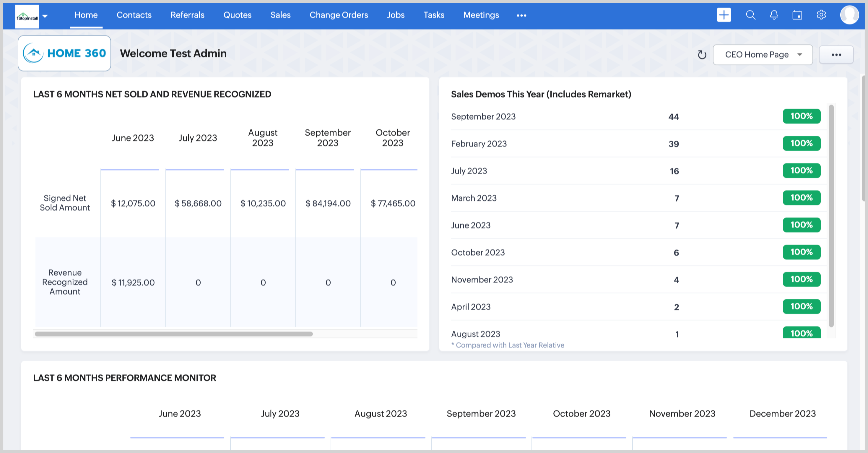Expand the more modules ellipsis in the nav bar
Screen dimensions: 868x453
tap(521, 15)
